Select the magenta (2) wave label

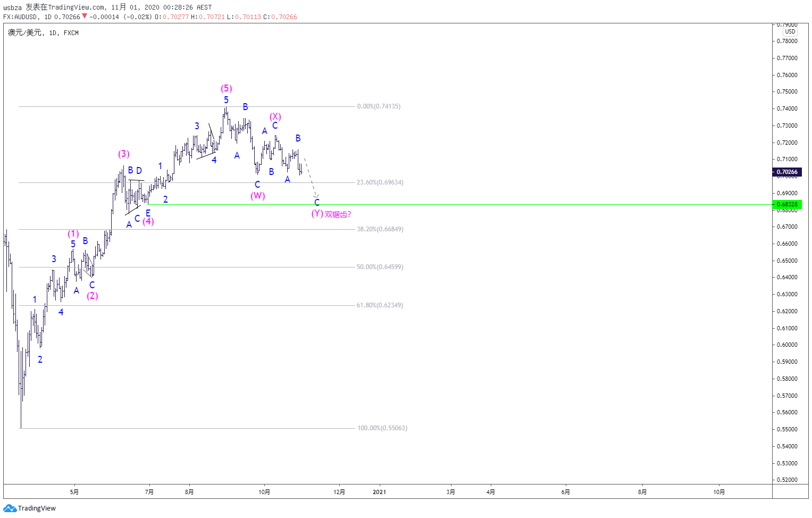pyautogui.click(x=93, y=296)
